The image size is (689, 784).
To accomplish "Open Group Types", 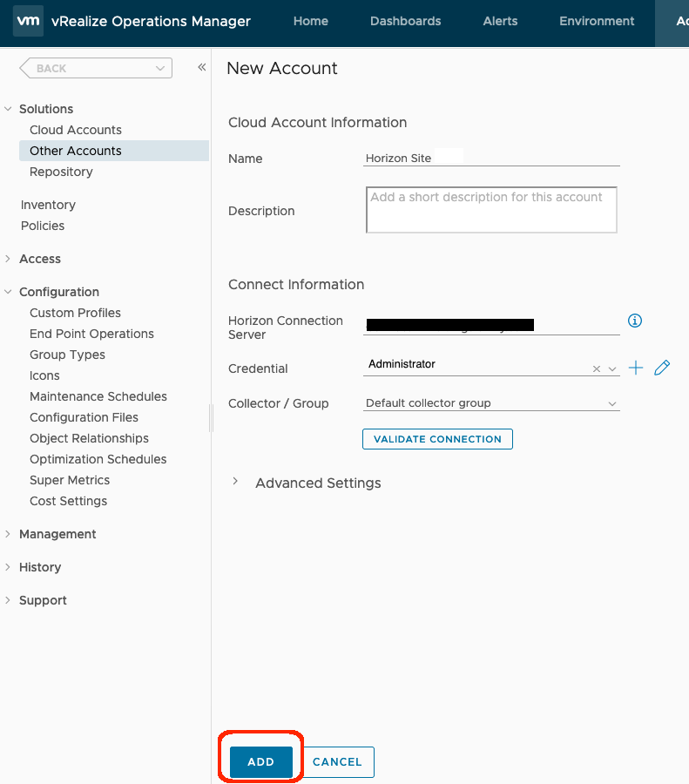I will tap(67, 355).
